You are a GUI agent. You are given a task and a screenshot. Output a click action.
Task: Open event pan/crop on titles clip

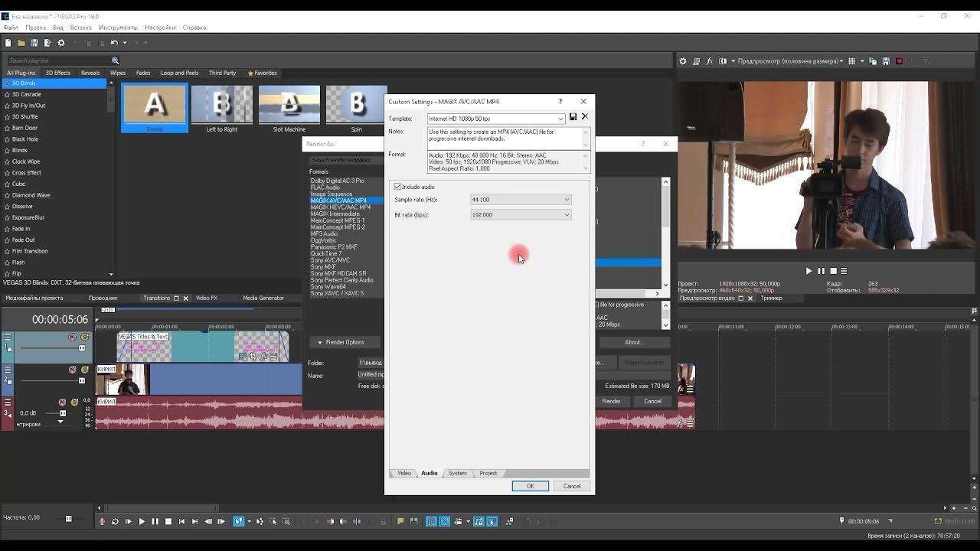(x=253, y=356)
